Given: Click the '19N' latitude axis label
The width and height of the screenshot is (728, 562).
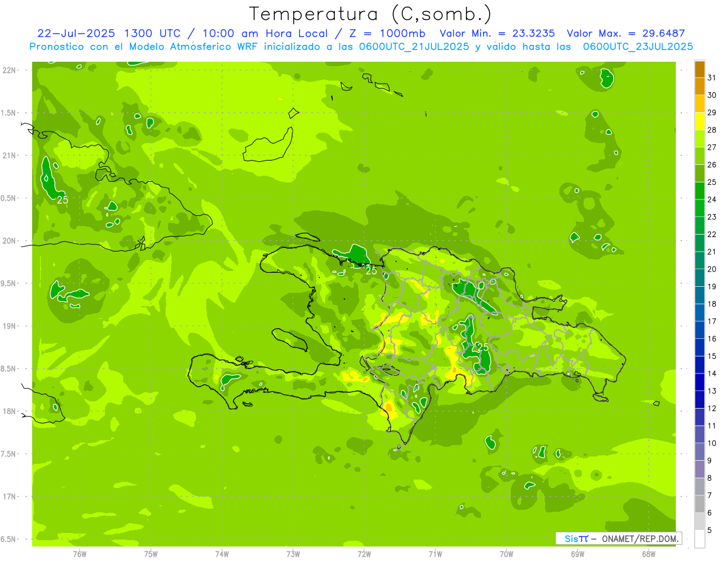Looking at the screenshot, I should click(8, 326).
